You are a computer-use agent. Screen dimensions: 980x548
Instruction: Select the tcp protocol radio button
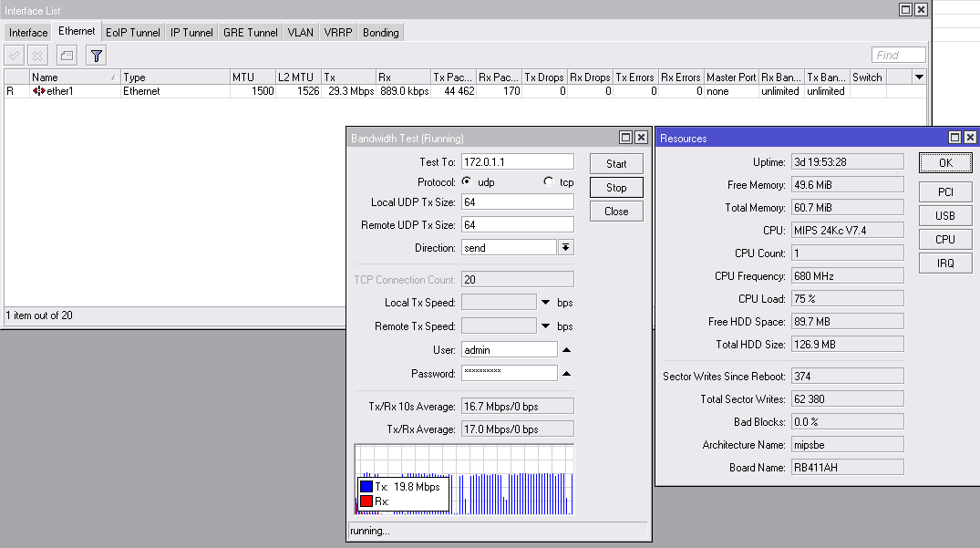[548, 181]
